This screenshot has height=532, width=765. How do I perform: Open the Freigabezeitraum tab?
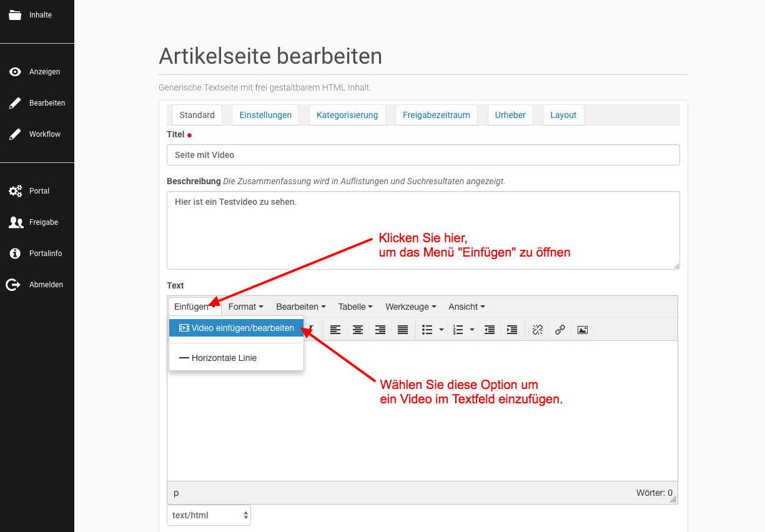(436, 115)
